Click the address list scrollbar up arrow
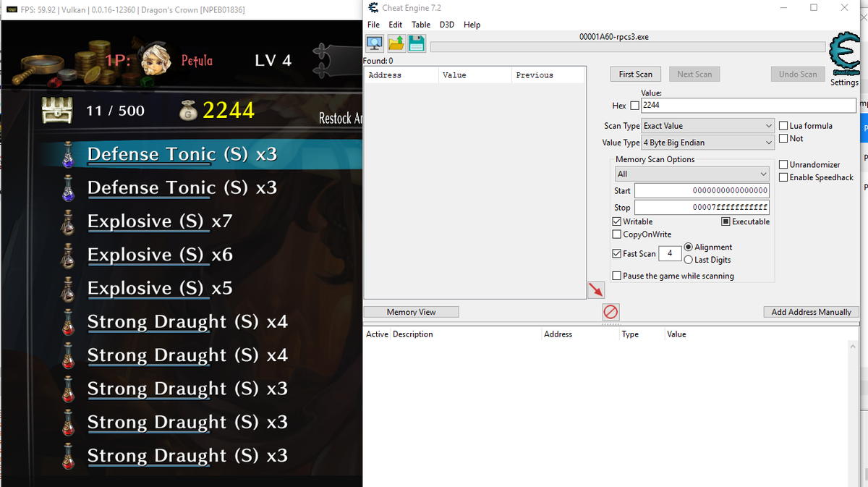Screen dimensions: 868x487 click(854, 347)
